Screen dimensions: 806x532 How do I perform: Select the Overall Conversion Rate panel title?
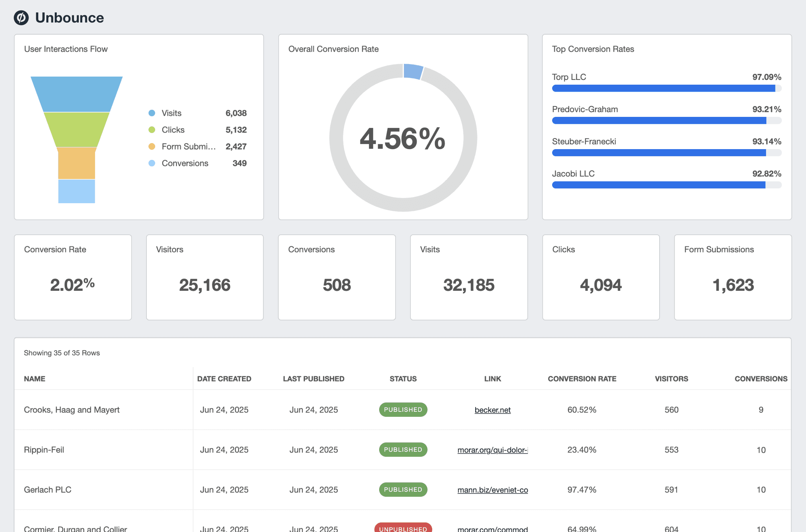(333, 49)
